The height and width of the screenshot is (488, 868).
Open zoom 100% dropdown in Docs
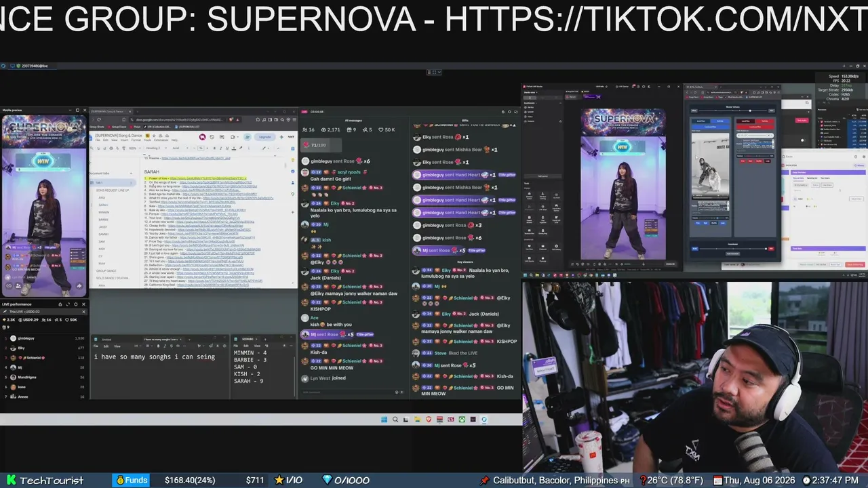tap(135, 148)
